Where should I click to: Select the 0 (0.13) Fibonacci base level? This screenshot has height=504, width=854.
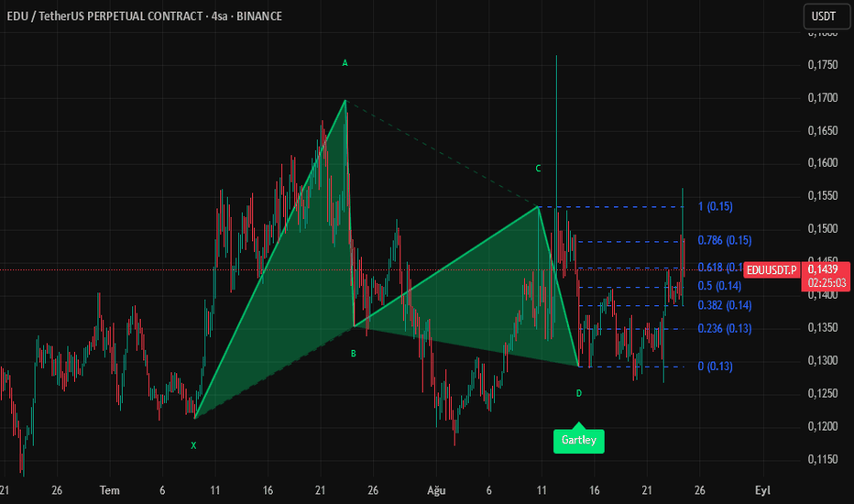(x=716, y=367)
